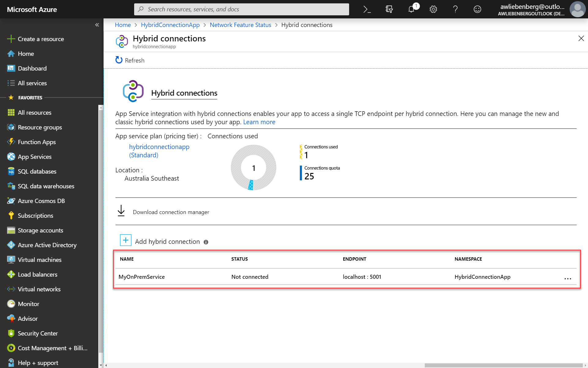588x368 pixels.
Task: Click Add hybrid connection plus button
Action: [126, 240]
